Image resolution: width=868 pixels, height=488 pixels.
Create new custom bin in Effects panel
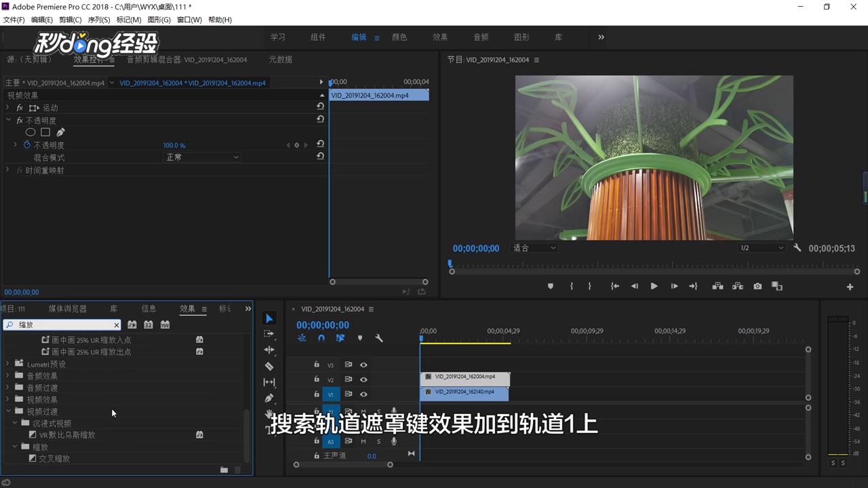tap(224, 470)
